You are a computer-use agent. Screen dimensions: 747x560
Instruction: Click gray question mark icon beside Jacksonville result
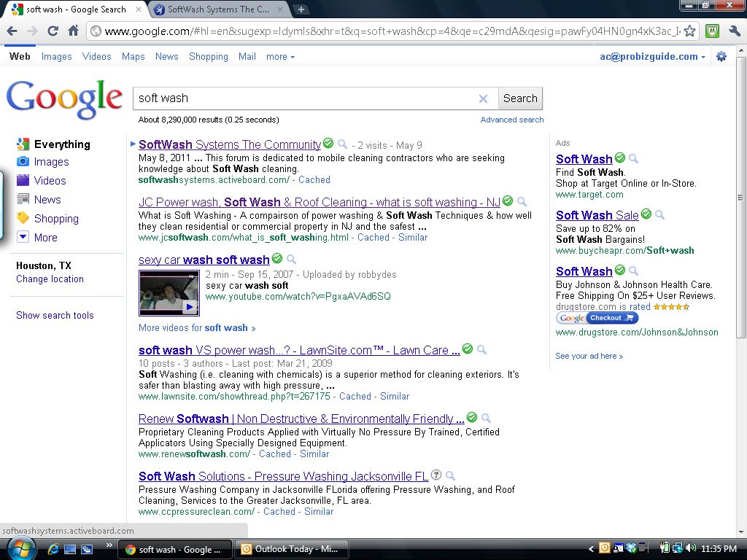436,475
